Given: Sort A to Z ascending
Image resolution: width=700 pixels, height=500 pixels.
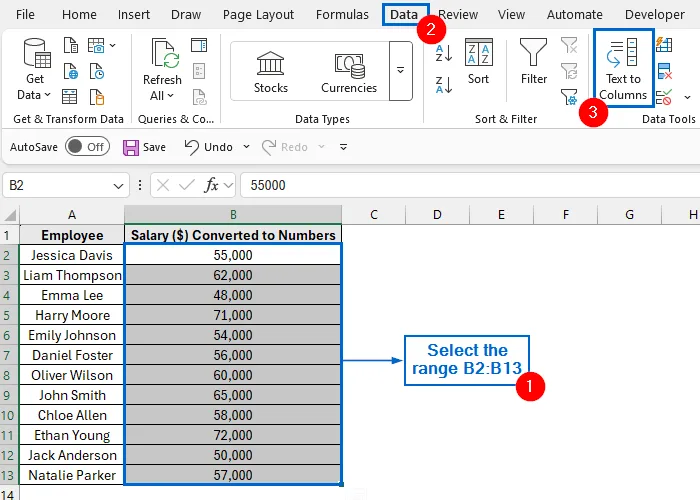Looking at the screenshot, I should click(x=444, y=53).
